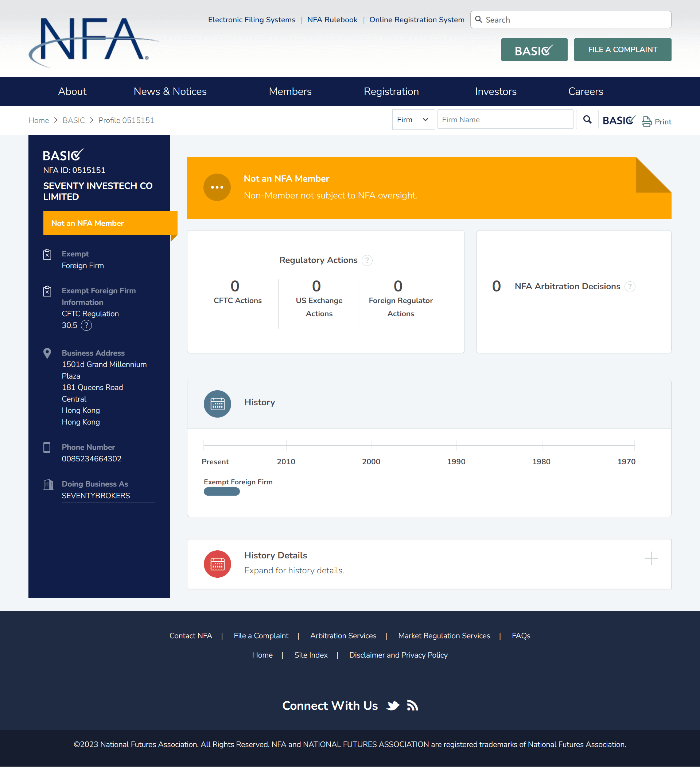700x767 pixels.
Task: Click the BASIC checkmark icon in header
Action: pos(534,50)
